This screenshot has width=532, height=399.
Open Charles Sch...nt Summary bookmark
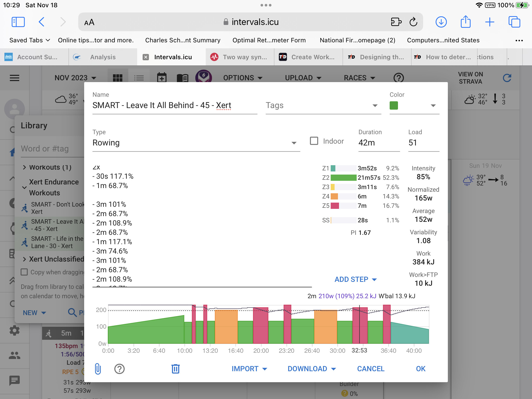183,40
